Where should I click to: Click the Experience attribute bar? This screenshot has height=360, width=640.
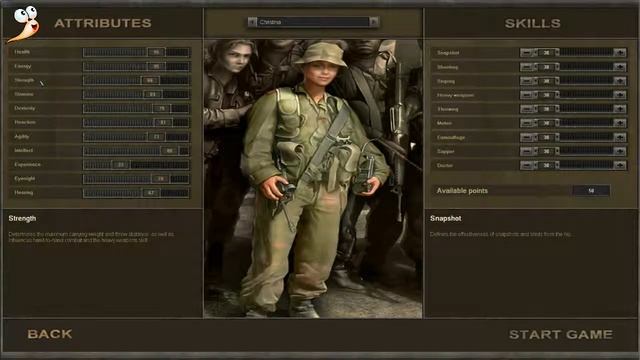[136, 164]
